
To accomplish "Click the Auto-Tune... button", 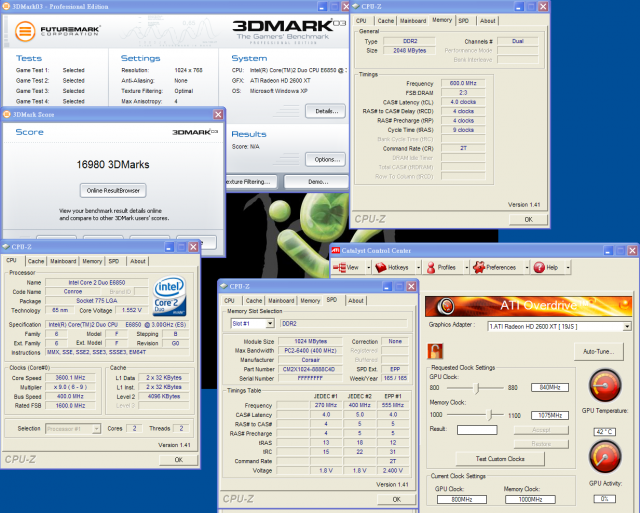I will click(x=599, y=352).
